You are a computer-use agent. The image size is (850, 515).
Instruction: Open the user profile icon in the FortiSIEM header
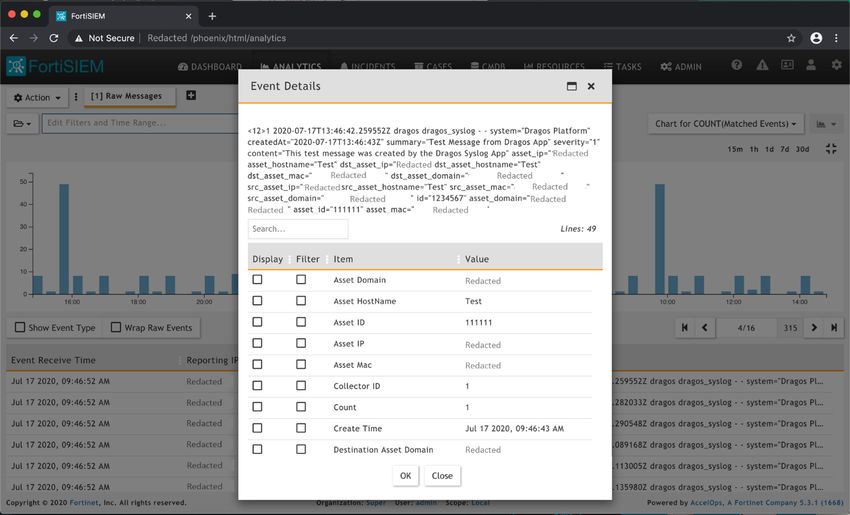pos(811,65)
